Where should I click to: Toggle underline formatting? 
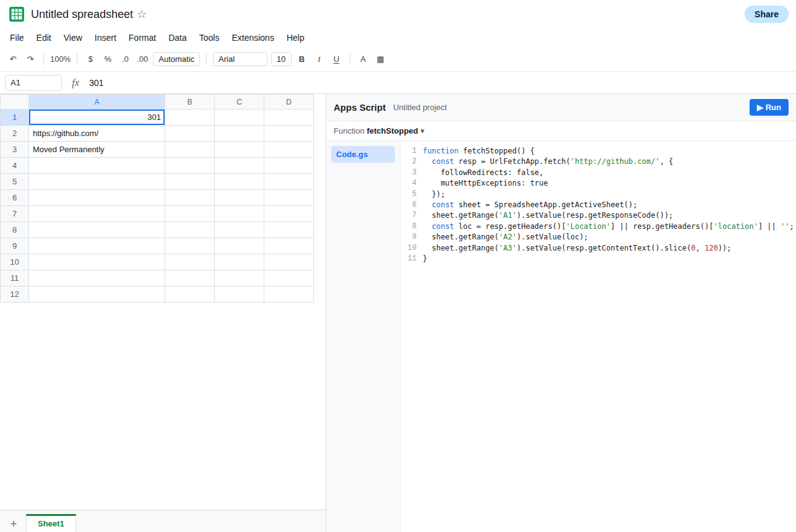click(x=337, y=59)
